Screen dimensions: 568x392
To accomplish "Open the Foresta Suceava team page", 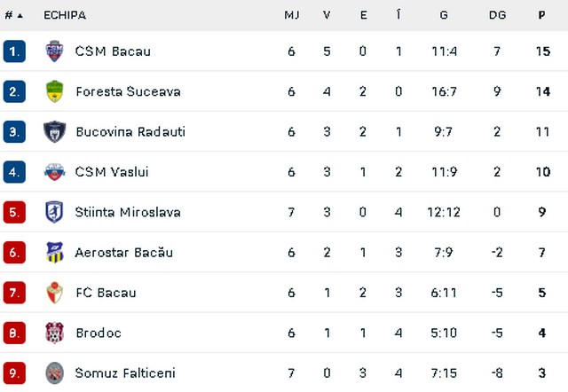I will 128,91.
